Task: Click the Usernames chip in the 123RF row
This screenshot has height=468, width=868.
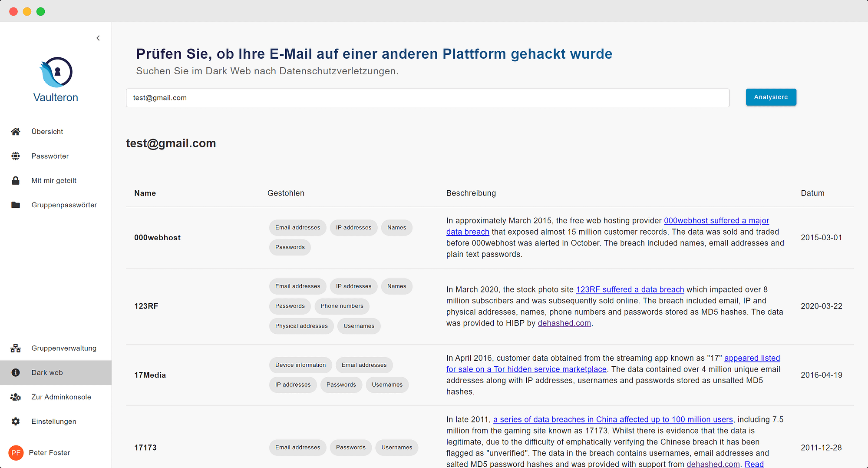Action: point(359,326)
